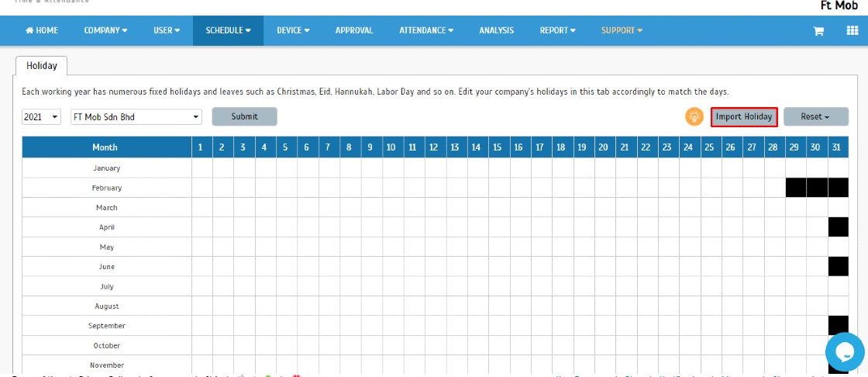Click the July row label
Viewport: 868px width, 377px height.
point(107,286)
